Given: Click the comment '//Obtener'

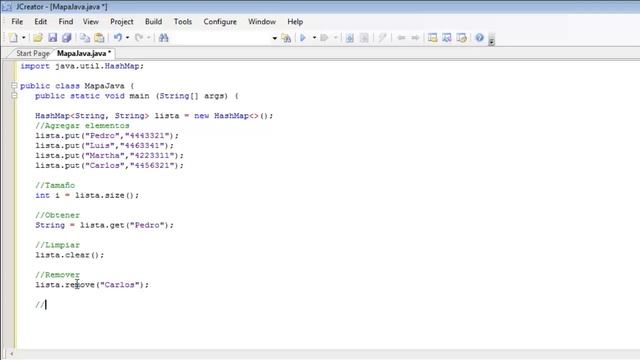Looking at the screenshot, I should tap(58, 215).
